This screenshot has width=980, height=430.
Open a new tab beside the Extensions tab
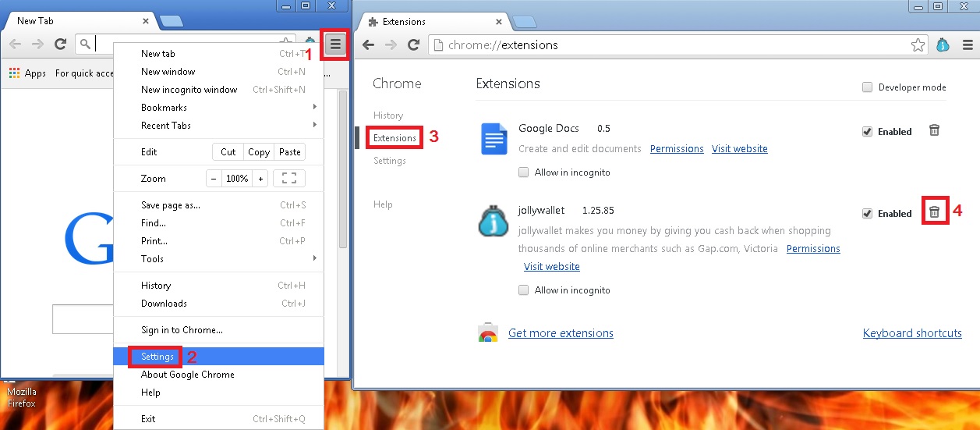[524, 21]
